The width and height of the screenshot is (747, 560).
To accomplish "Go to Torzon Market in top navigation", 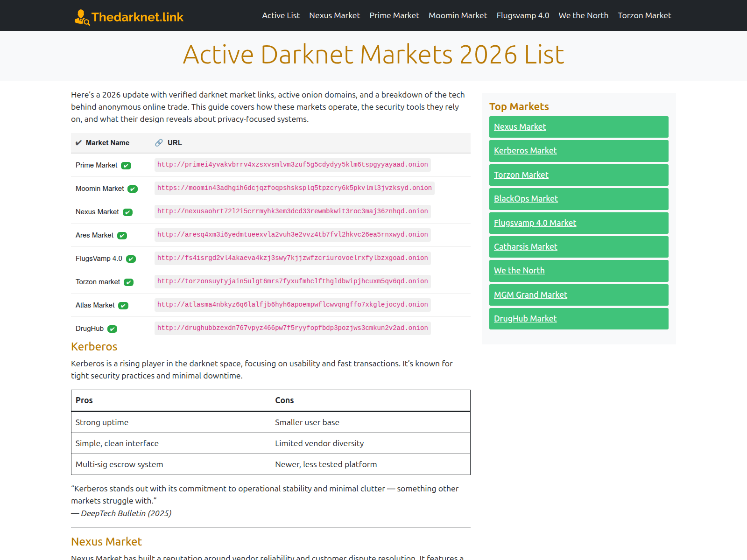I will point(644,15).
